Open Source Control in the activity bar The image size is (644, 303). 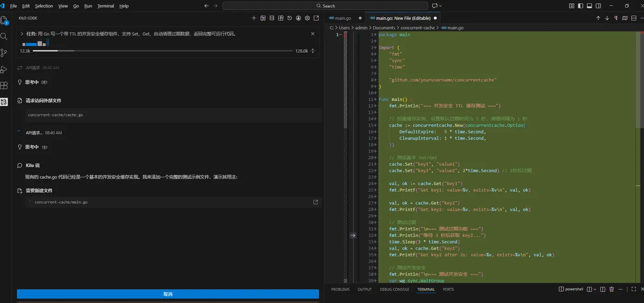point(4,52)
